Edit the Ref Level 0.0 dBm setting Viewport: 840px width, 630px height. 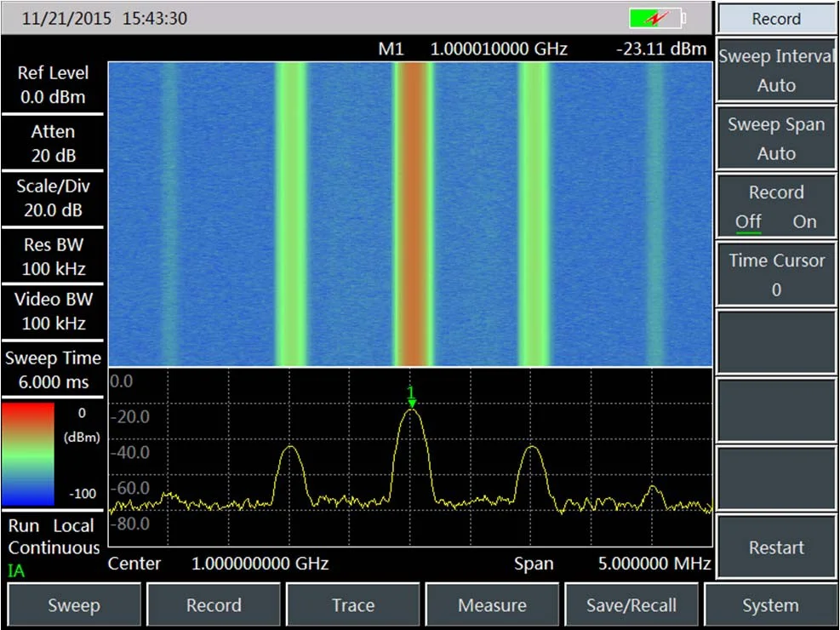pos(53,85)
